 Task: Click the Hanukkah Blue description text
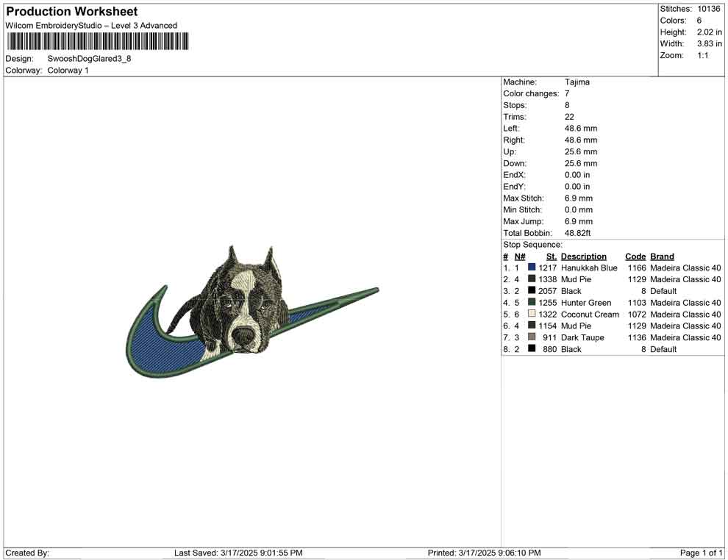(x=589, y=268)
